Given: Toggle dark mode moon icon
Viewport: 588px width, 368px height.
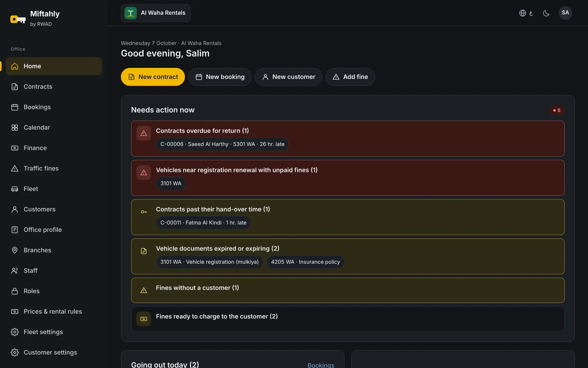Looking at the screenshot, I should click(546, 13).
